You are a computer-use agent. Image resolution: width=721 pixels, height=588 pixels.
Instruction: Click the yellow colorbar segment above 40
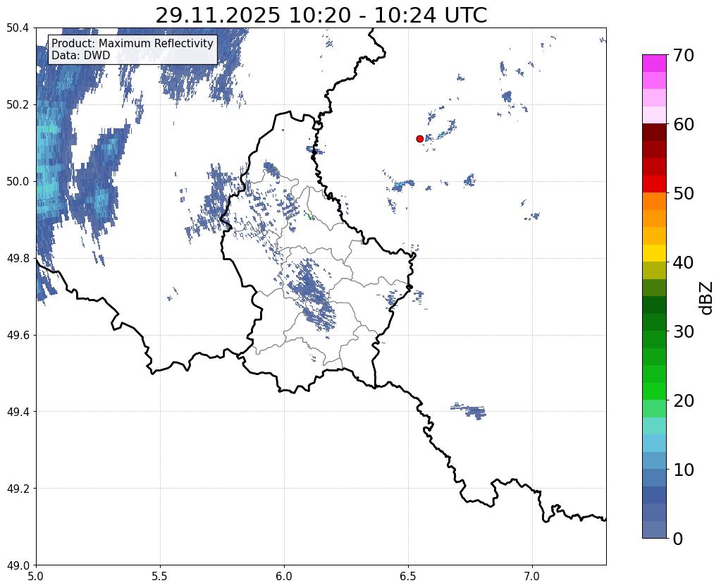654,253
